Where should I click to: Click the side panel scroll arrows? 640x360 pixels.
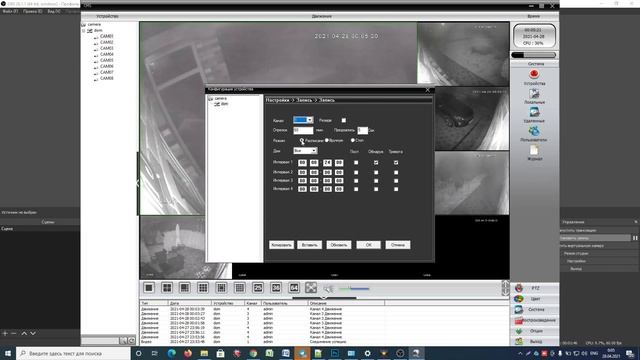click(505, 288)
